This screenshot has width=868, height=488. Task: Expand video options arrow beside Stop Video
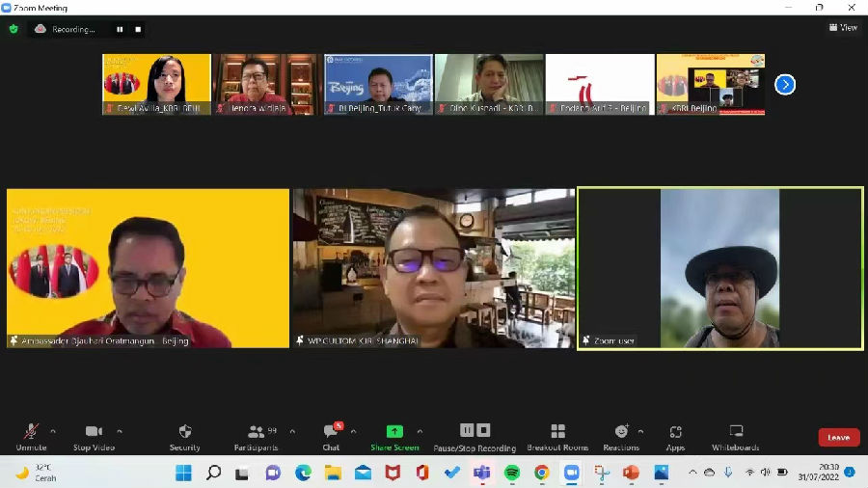[x=120, y=431]
